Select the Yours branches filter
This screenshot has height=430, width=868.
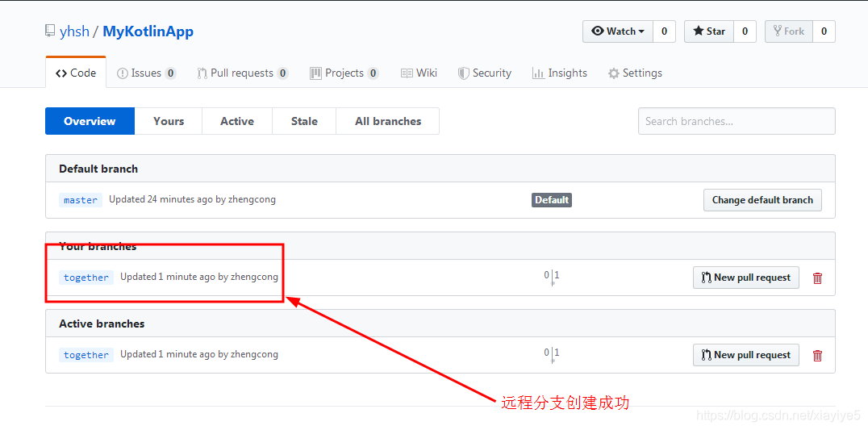coord(169,121)
